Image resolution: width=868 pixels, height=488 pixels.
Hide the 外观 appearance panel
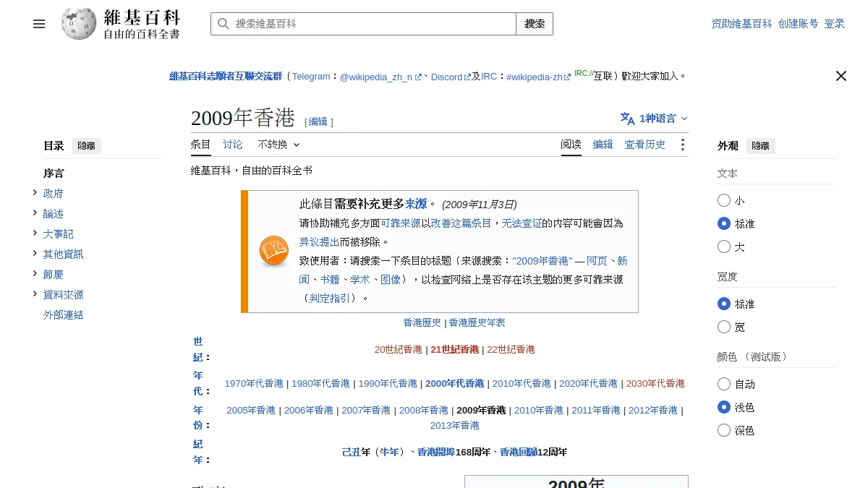[x=761, y=146]
